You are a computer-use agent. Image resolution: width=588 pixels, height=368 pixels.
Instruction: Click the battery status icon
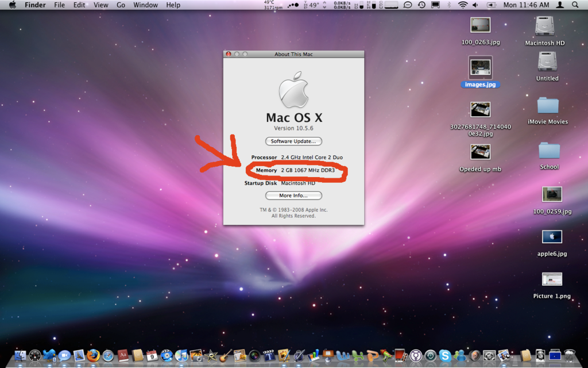[491, 5]
